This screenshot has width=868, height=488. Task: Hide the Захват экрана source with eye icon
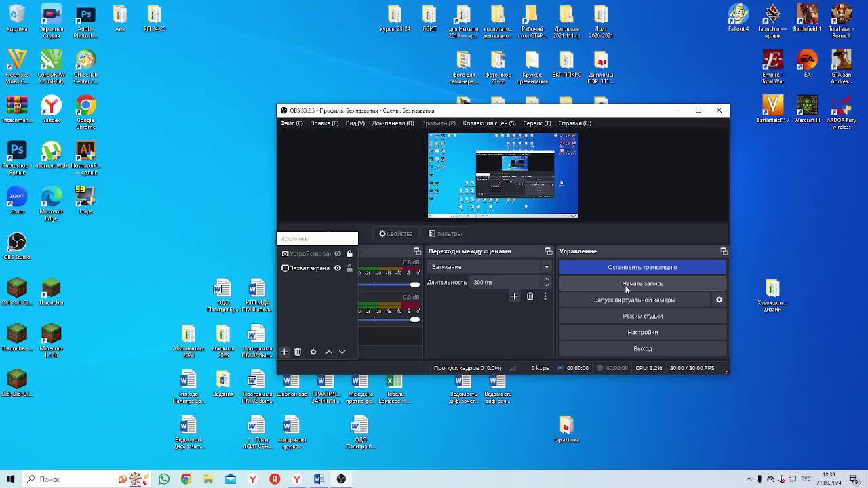click(x=338, y=268)
